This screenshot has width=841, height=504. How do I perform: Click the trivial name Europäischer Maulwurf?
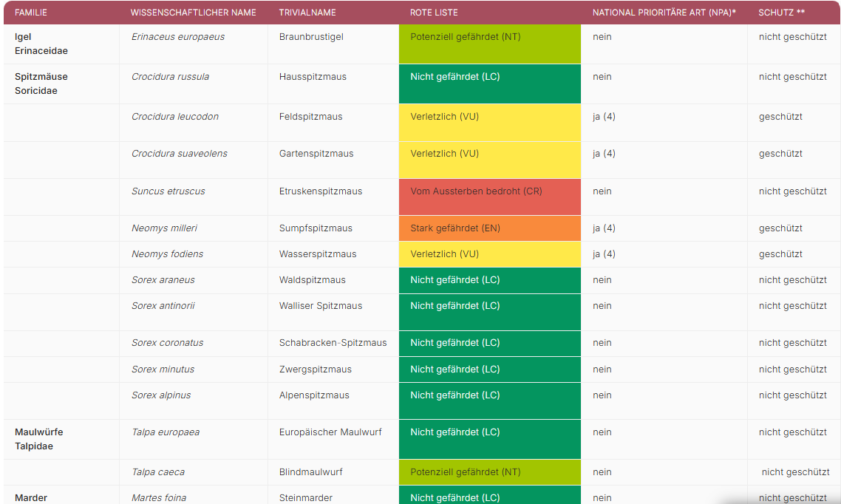(x=330, y=432)
